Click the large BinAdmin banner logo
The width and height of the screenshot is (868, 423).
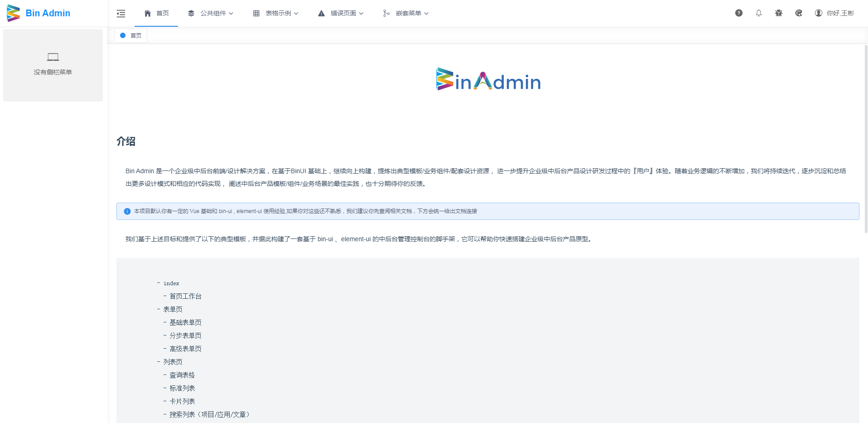(488, 80)
